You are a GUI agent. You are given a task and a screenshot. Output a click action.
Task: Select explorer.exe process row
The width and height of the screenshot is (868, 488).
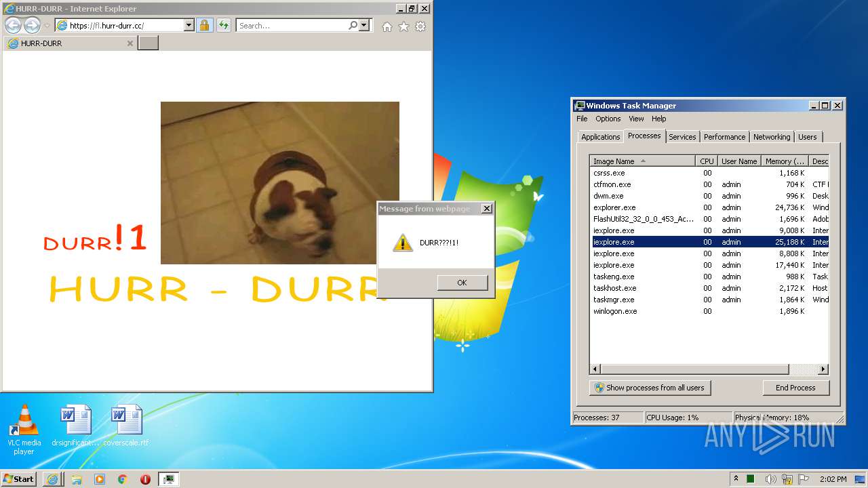tap(709, 207)
